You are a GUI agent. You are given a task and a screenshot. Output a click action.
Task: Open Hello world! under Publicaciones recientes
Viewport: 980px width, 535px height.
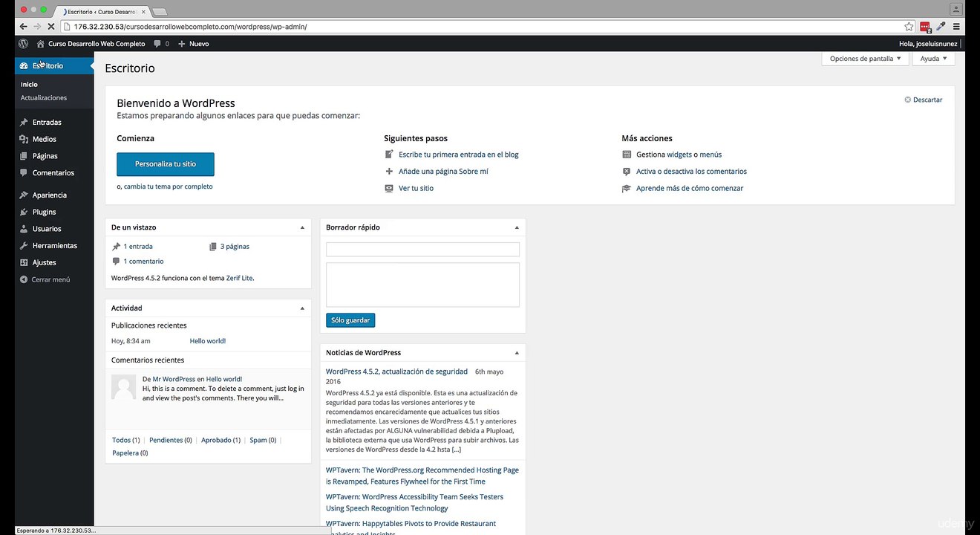tap(208, 341)
